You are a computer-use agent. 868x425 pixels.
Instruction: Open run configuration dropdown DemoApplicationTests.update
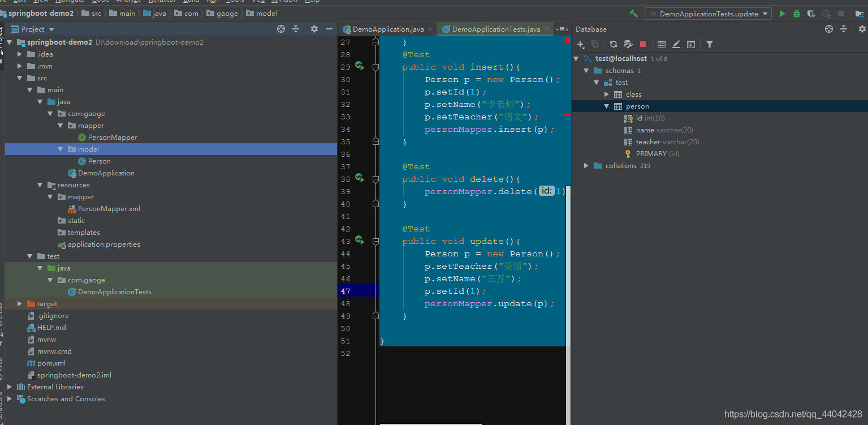pyautogui.click(x=708, y=14)
